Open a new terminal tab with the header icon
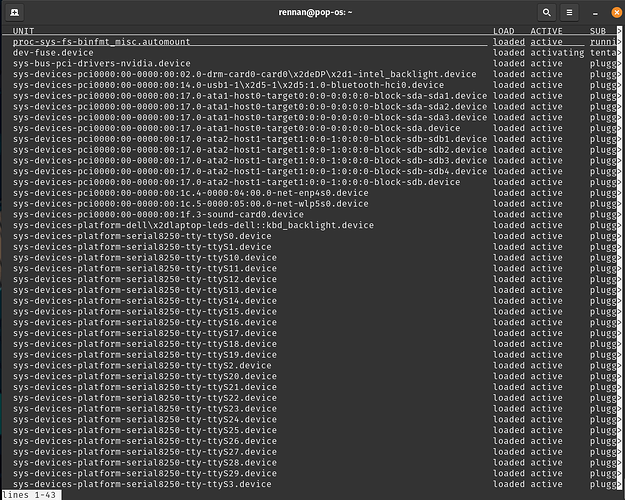Viewport: 625px width, 500px height. coord(14,12)
